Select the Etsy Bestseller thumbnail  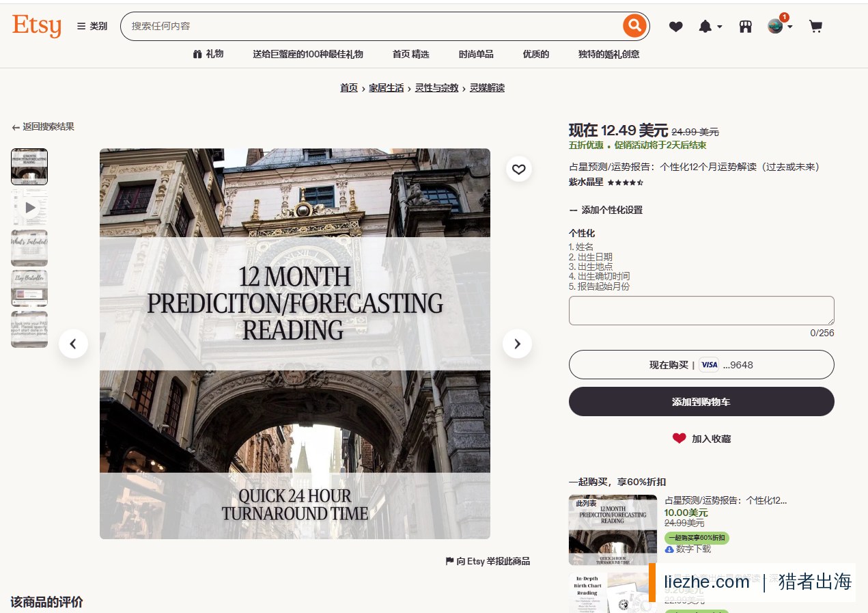click(29, 288)
